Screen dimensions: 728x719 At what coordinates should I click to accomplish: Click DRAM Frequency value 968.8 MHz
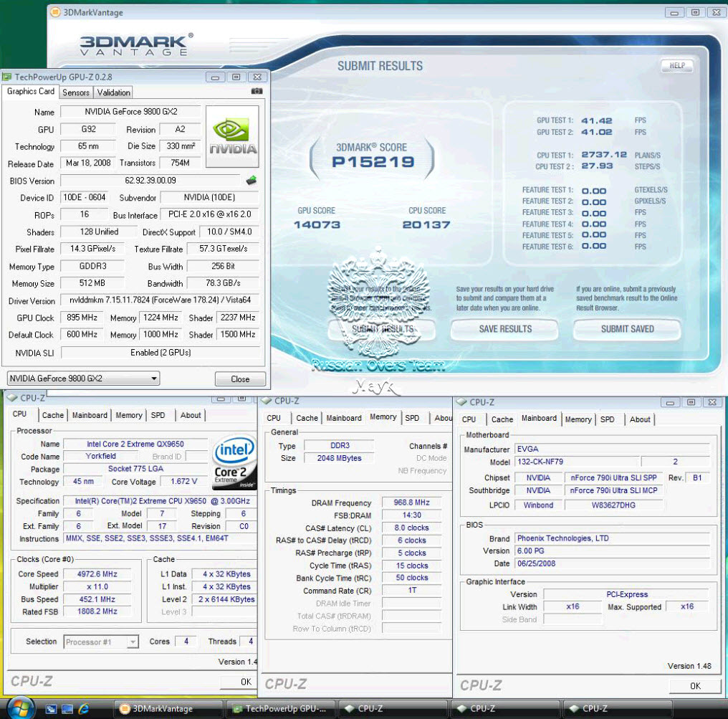pyautogui.click(x=411, y=503)
